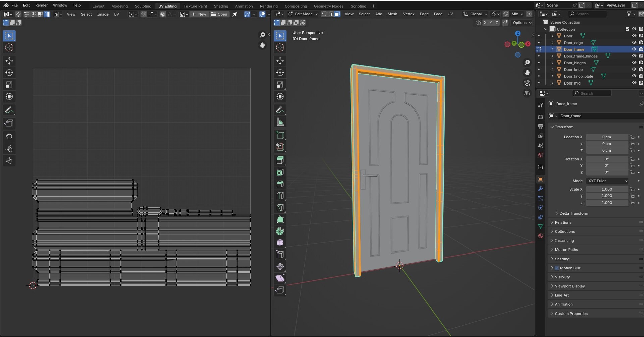Screen dimensions: 644x337
Task: Disable Door_mid in renders
Action: [x=641, y=83]
